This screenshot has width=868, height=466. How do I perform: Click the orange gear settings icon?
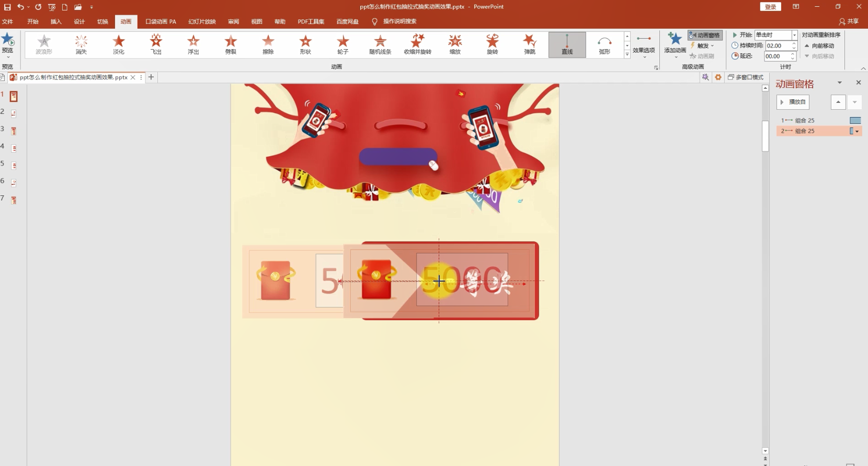point(718,77)
